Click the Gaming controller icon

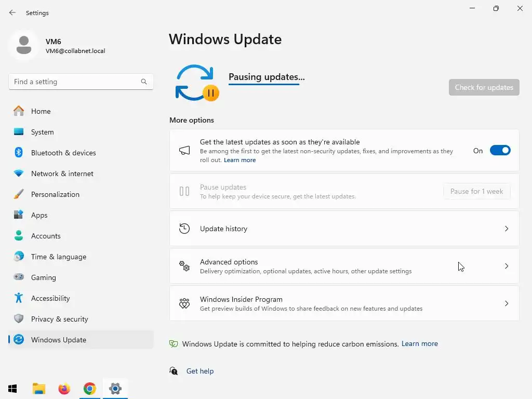tap(19, 277)
